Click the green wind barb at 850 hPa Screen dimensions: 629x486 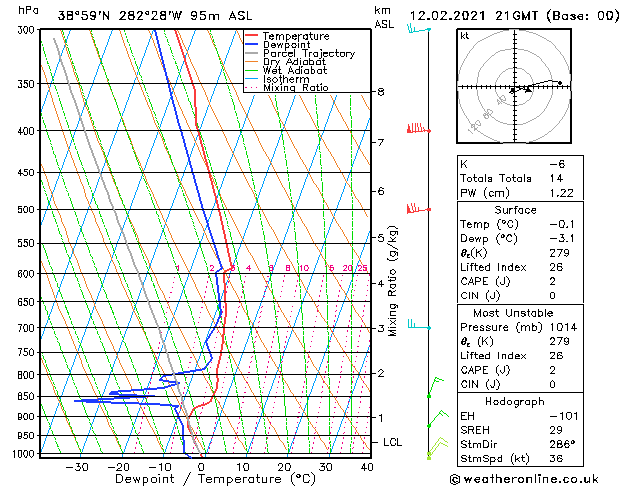pos(436,387)
